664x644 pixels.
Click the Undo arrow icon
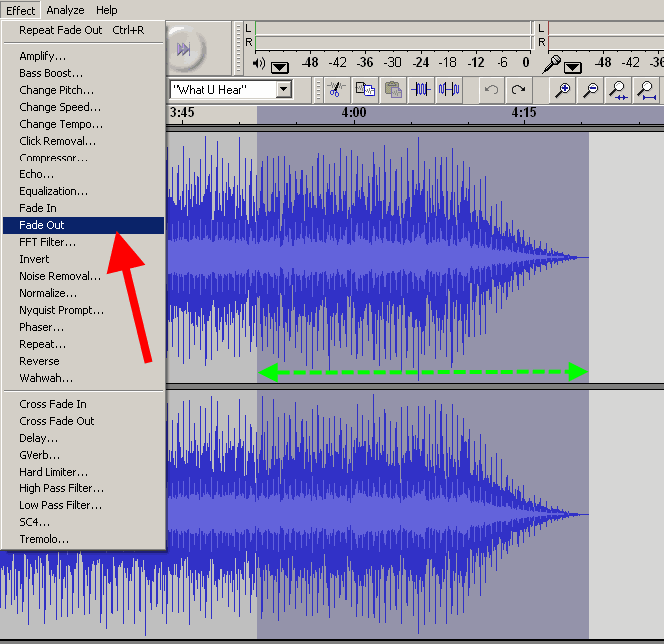(x=491, y=90)
